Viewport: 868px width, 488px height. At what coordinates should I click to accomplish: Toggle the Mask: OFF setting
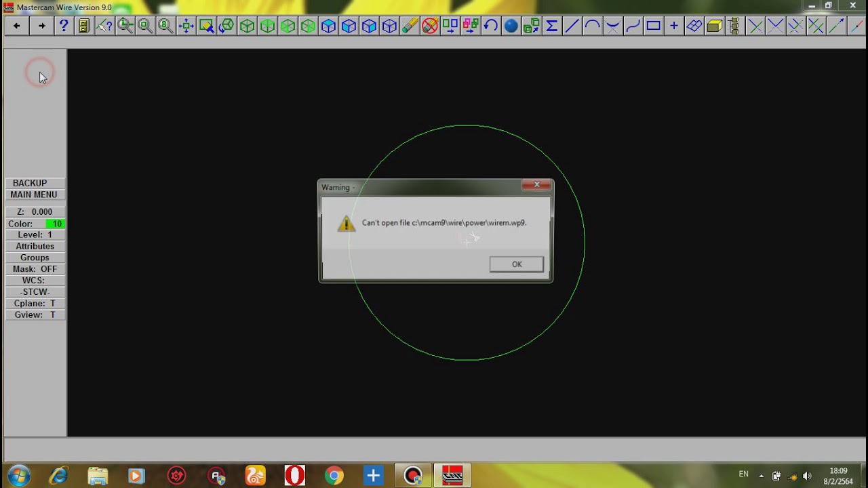point(35,269)
